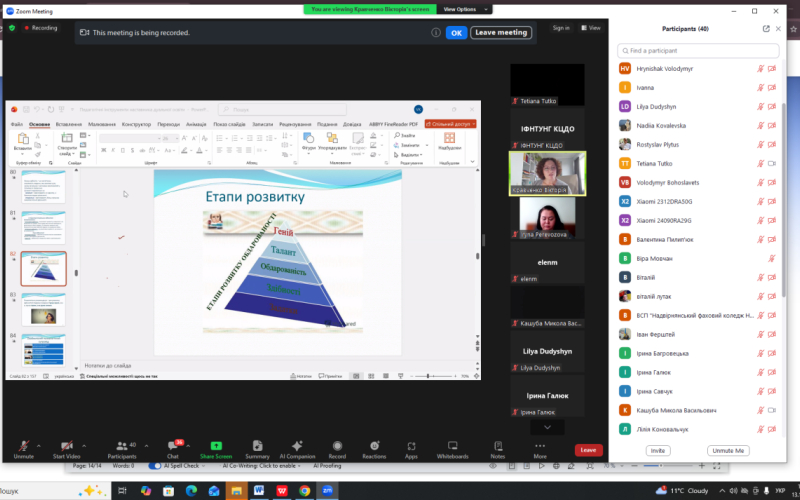Open the meeting Summary tool
Viewport: 800px width, 500px height.
257,449
